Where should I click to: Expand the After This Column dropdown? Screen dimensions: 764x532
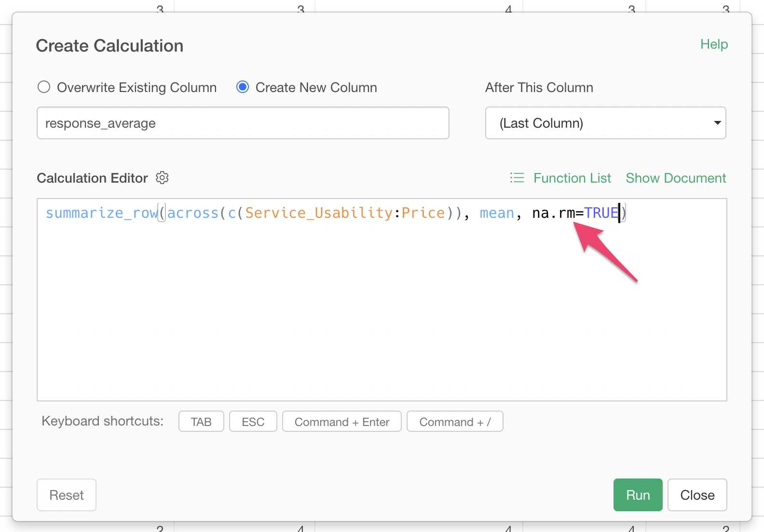click(605, 123)
